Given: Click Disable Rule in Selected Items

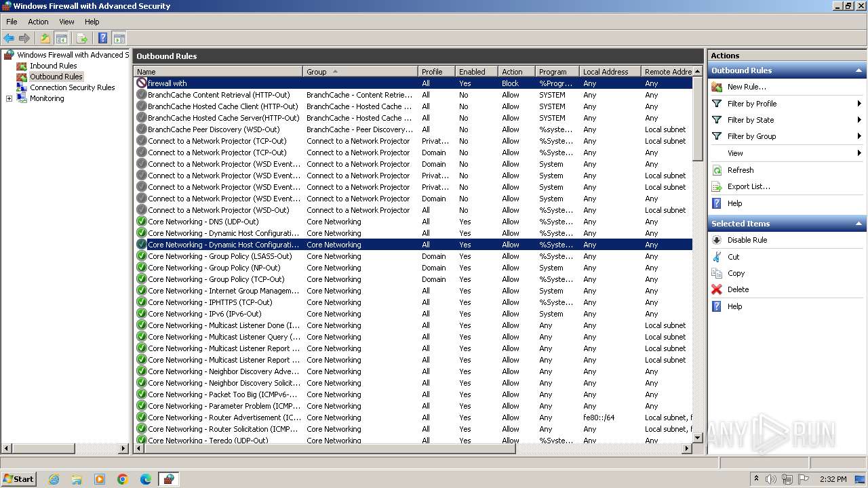Looking at the screenshot, I should click(x=747, y=240).
